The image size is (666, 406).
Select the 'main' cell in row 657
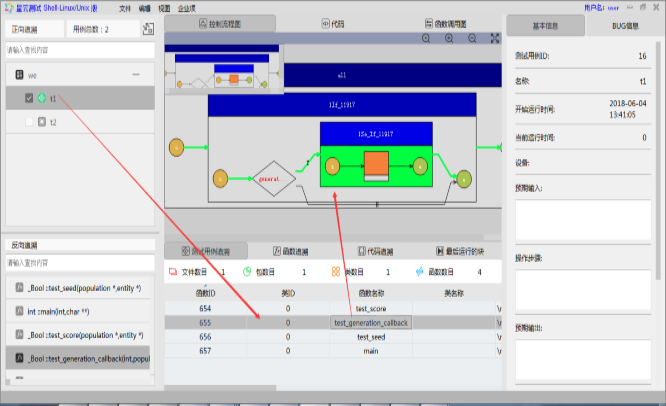click(x=371, y=351)
